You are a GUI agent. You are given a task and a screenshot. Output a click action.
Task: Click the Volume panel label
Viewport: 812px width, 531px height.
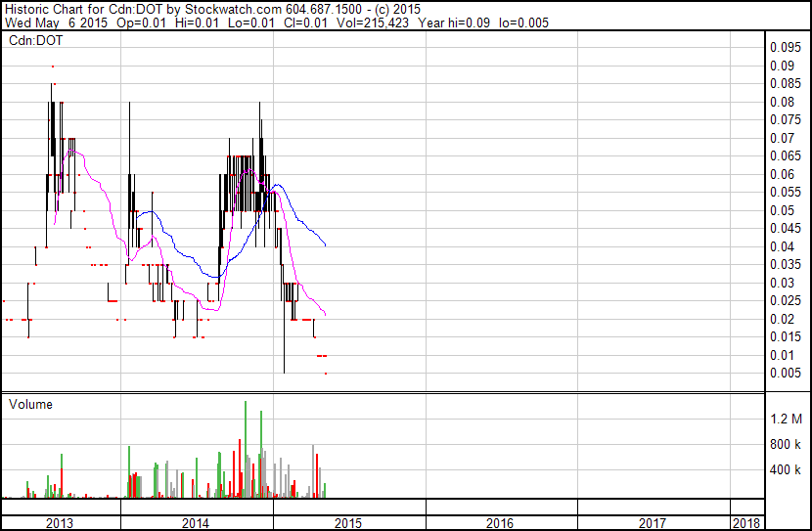point(30,404)
